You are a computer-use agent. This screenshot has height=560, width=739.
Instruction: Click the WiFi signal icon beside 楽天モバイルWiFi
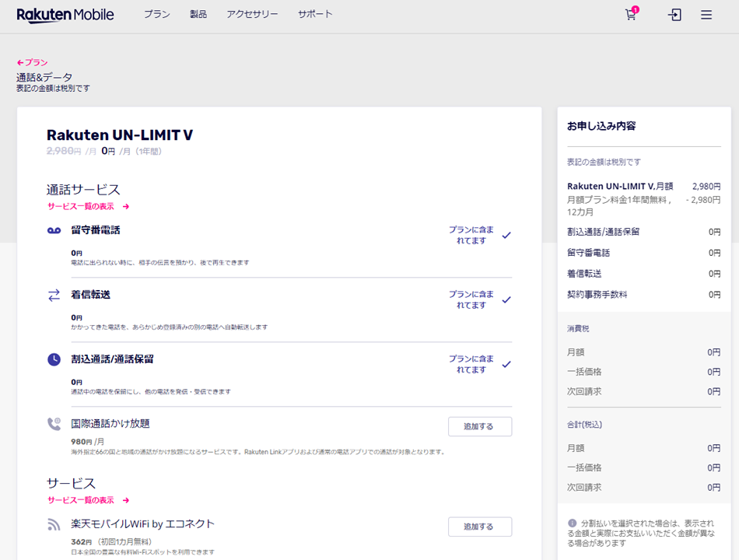tap(54, 524)
